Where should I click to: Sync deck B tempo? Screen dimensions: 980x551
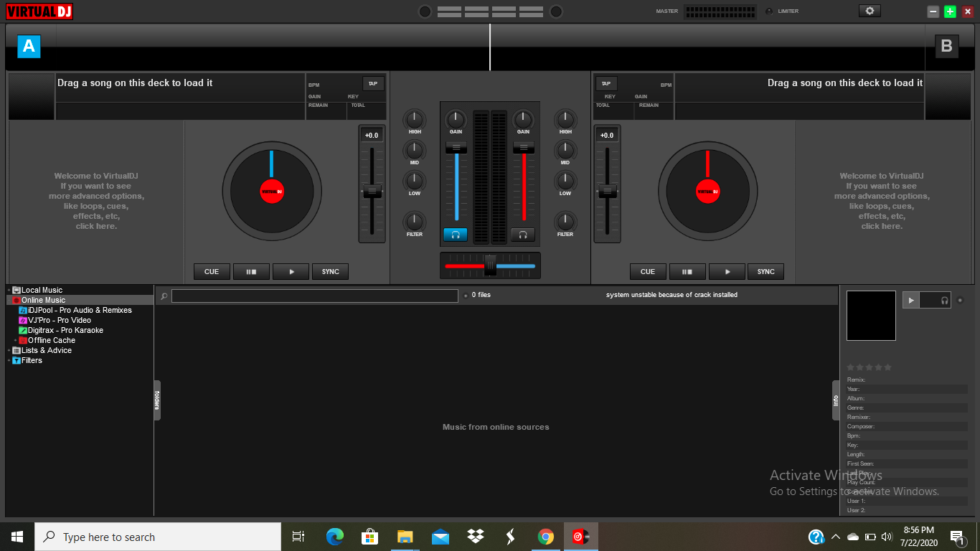coord(766,272)
